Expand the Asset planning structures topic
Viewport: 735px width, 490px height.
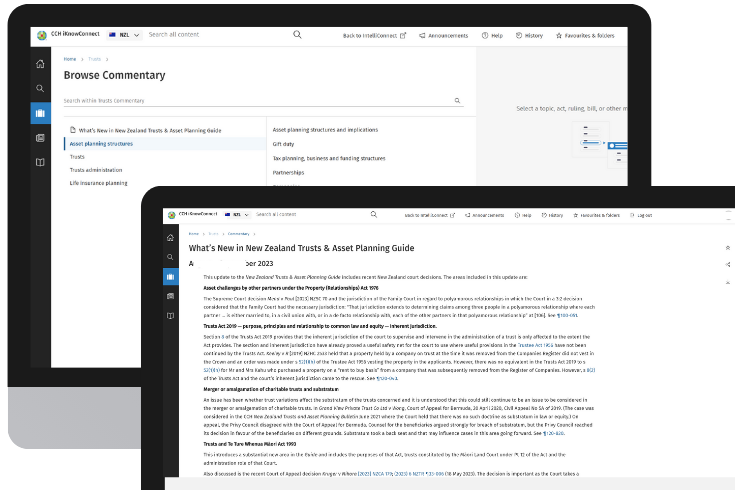coord(102,144)
